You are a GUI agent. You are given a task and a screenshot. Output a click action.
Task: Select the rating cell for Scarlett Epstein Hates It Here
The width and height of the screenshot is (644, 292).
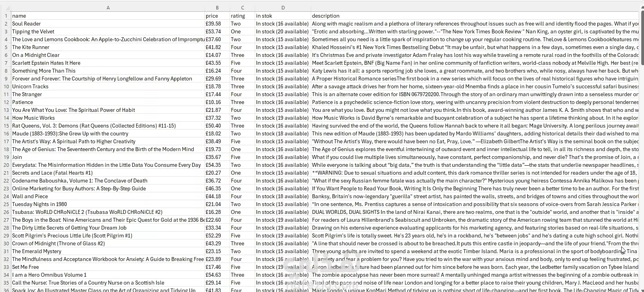pos(242,63)
